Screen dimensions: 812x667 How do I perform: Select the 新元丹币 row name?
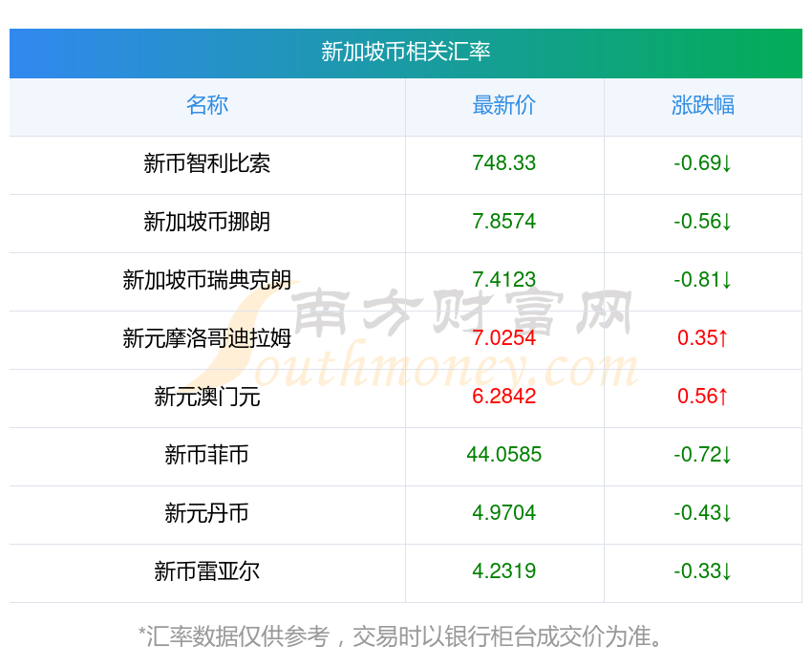coord(207,513)
